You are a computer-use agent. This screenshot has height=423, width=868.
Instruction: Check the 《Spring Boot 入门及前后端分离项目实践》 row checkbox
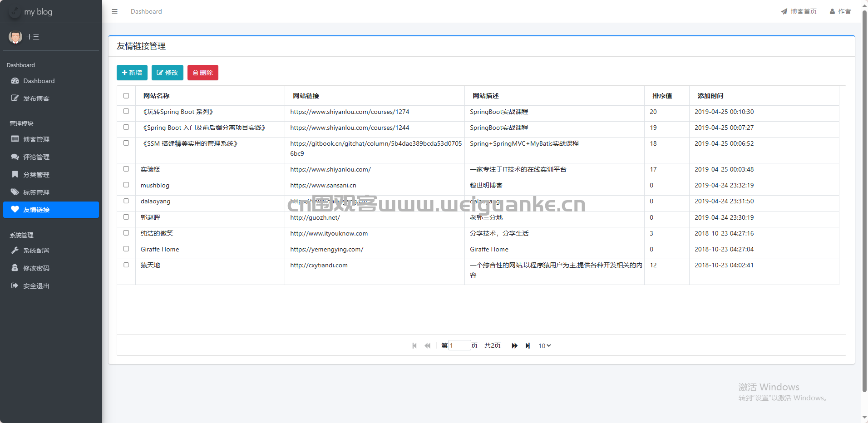point(126,127)
